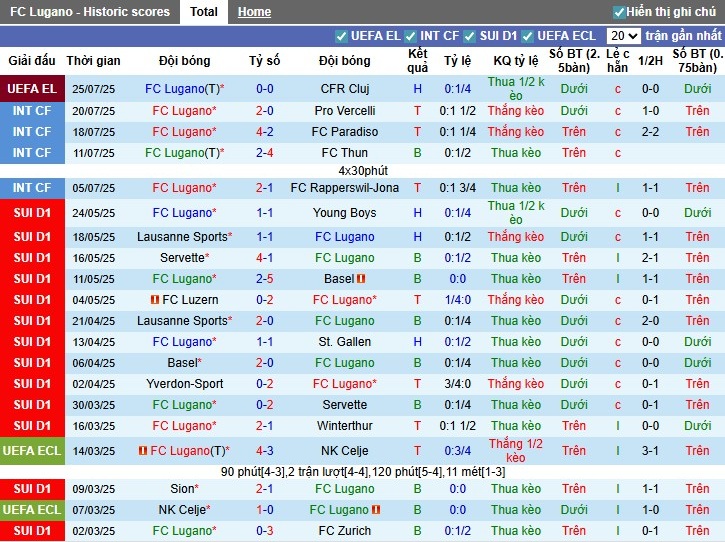The width and height of the screenshot is (725, 542).
Task: Click the UEFA ECL label for 07/03/25
Action: point(32,510)
